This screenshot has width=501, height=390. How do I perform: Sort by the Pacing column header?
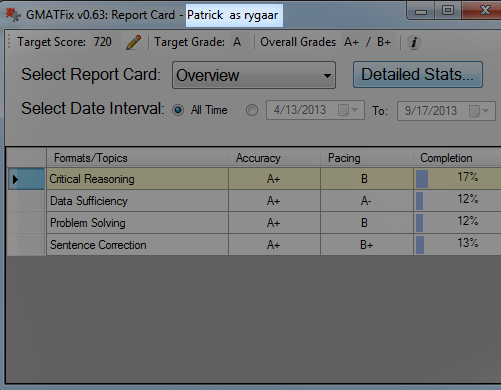click(367, 158)
